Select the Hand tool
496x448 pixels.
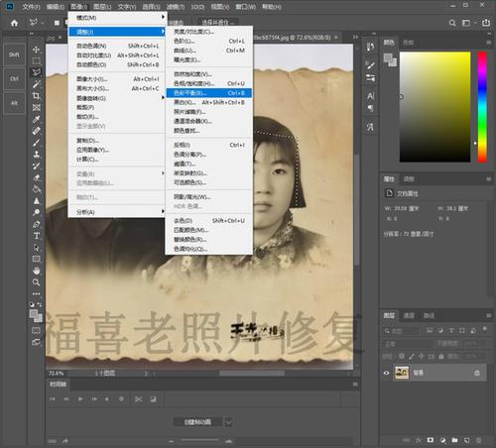pos(36,271)
